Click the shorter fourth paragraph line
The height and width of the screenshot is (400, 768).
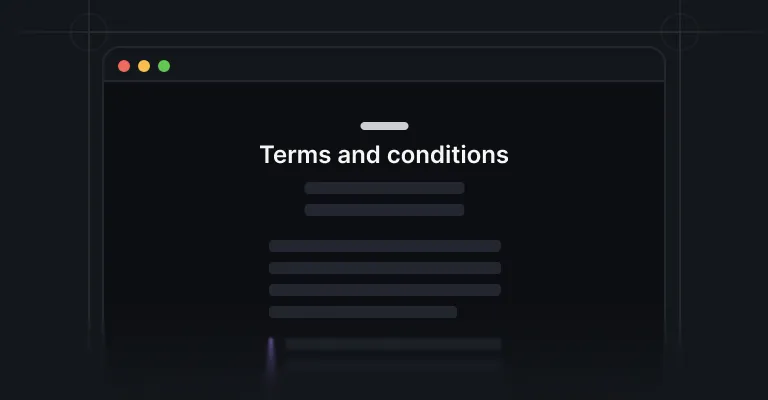(363, 312)
